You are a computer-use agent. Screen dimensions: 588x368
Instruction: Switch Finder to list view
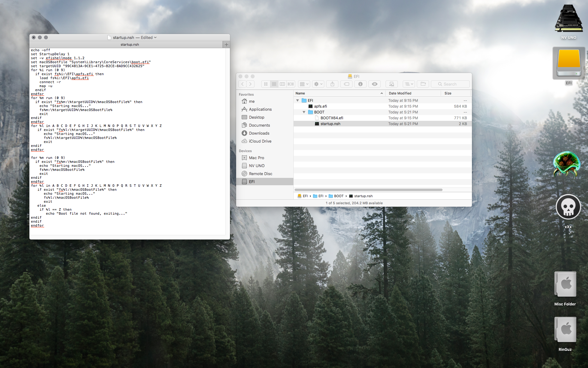(x=274, y=84)
